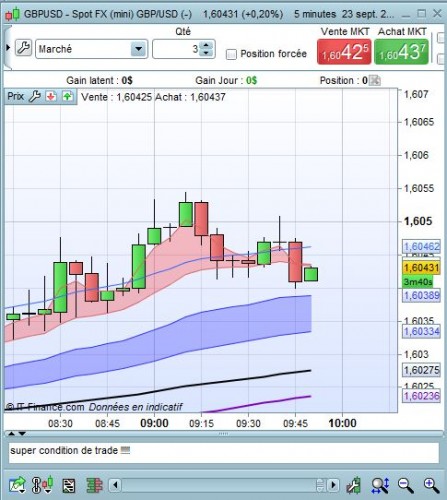This screenshot has width=447, height=500.
Task: Click the horizontal chart scrollbar track
Action: pos(218,485)
